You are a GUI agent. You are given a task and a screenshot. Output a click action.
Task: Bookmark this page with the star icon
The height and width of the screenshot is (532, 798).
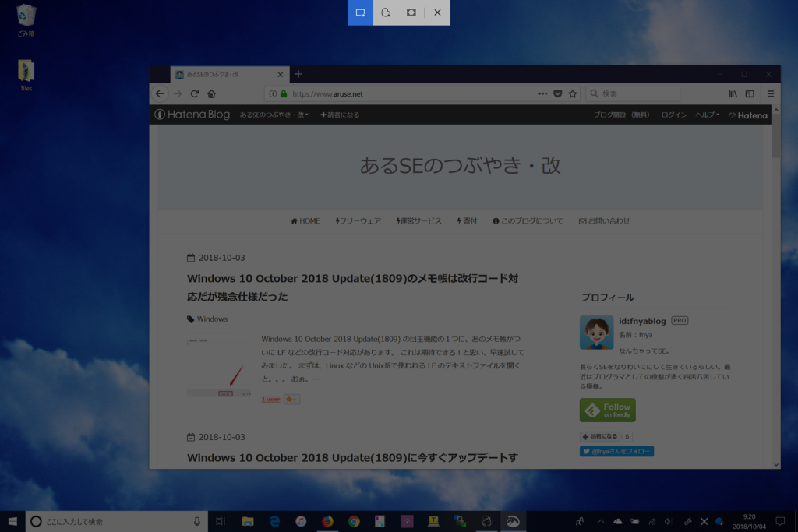click(573, 93)
